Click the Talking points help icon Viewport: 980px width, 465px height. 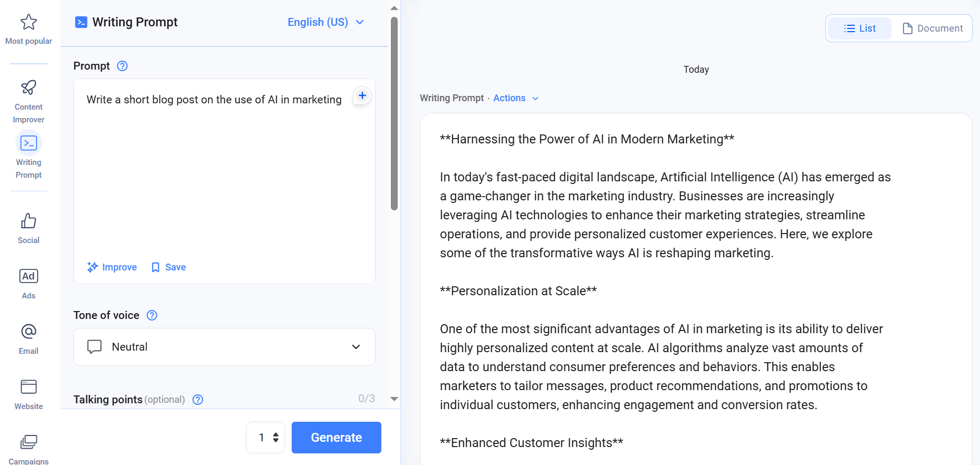coord(198,400)
